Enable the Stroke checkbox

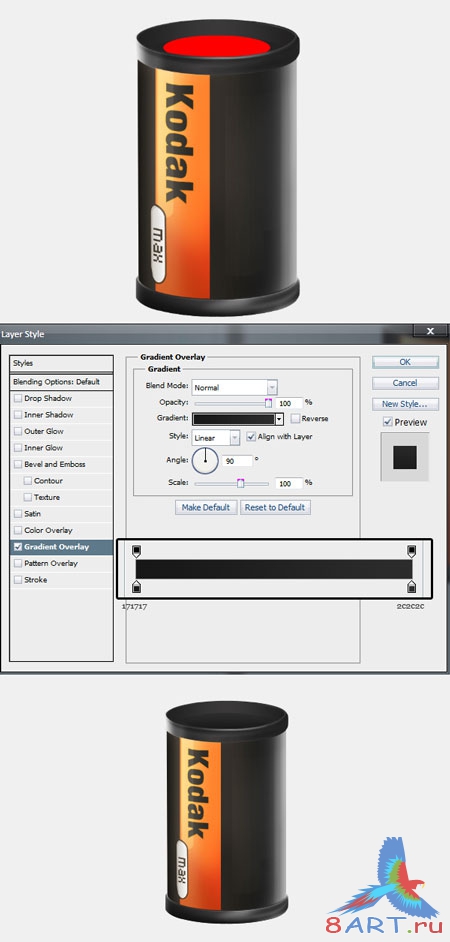[17, 580]
